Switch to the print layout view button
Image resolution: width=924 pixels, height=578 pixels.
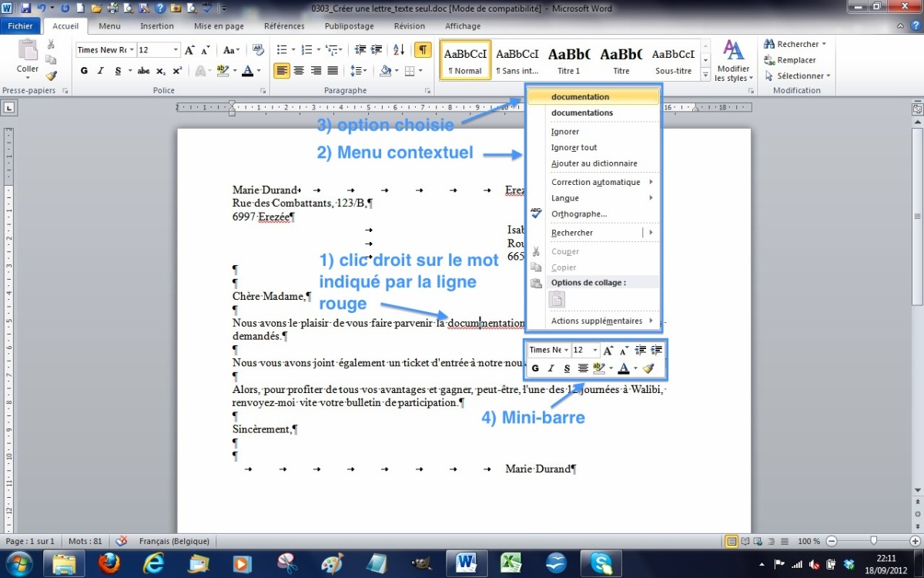pyautogui.click(x=731, y=541)
